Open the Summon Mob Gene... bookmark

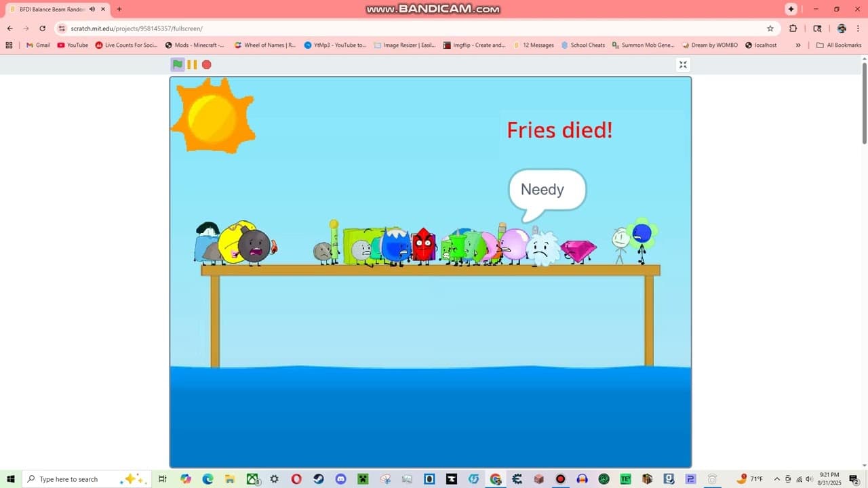click(643, 45)
